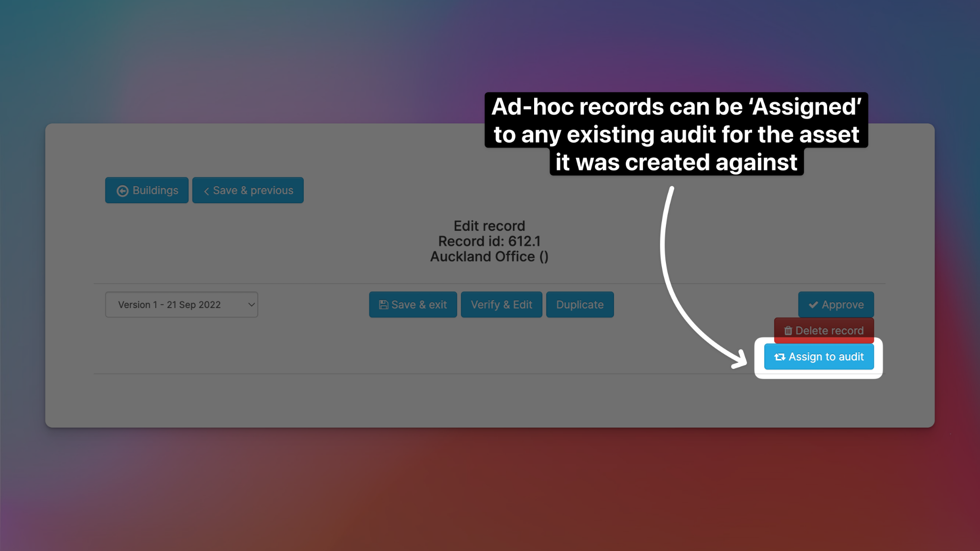Image resolution: width=980 pixels, height=551 pixels.
Task: Click the Auckland Office () title line
Action: [489, 257]
